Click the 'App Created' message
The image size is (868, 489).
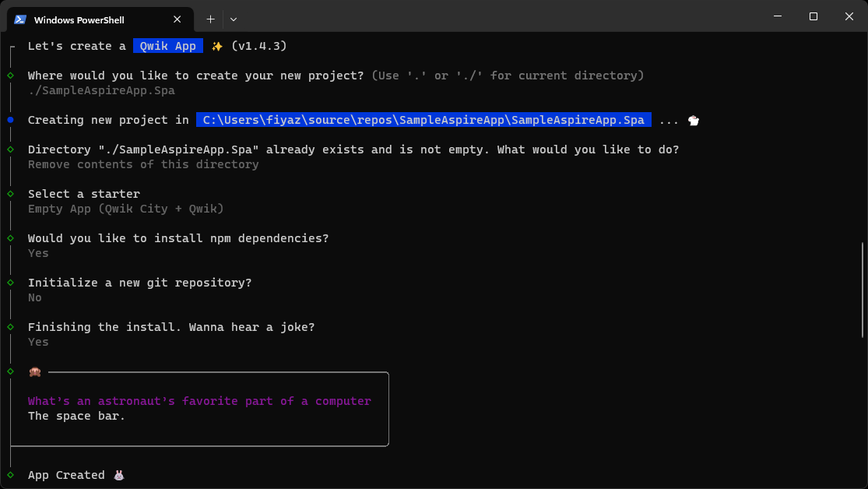[x=66, y=475]
